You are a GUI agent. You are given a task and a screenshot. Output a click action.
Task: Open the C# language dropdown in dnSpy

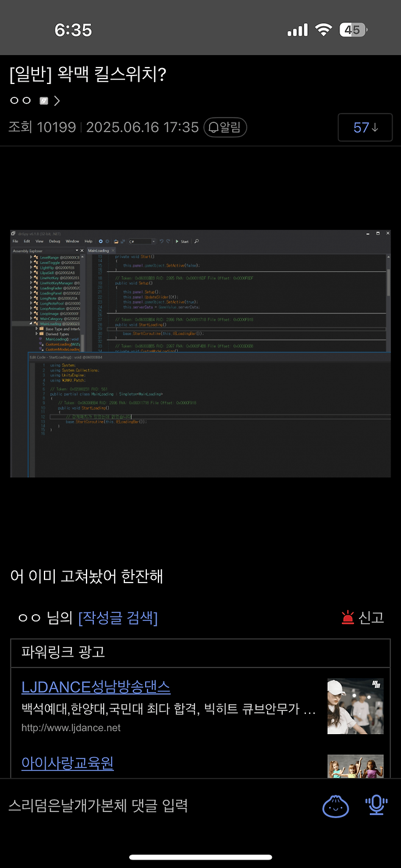pyautogui.click(x=142, y=241)
